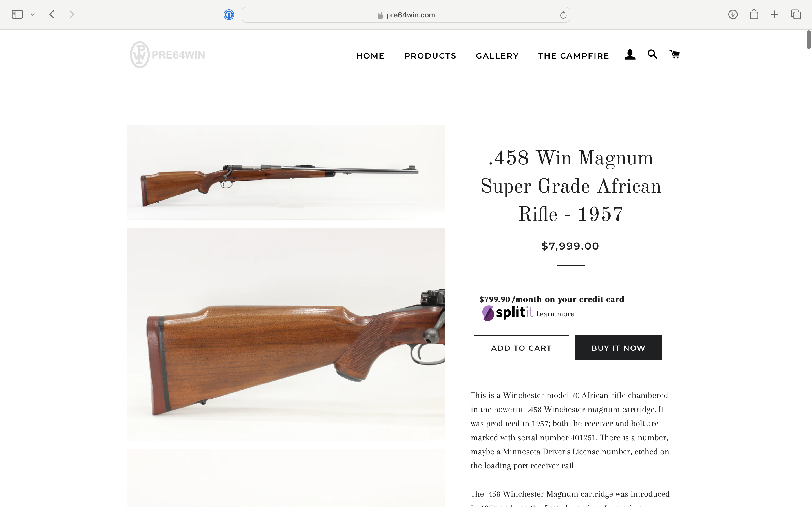Click the pre64win.com address bar
Viewport: 812px width, 507px height.
(406, 15)
